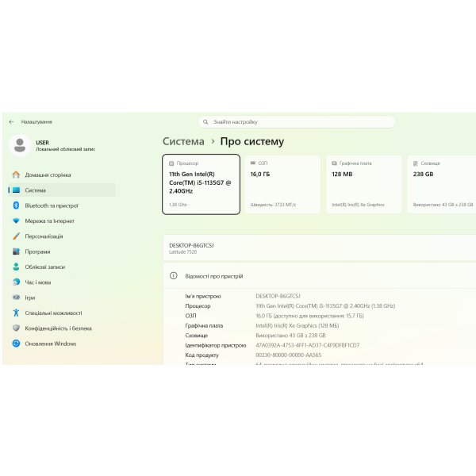This screenshot has width=476, height=476.
Task: Click Використано 43 GB з 238 GB in details
Action: tap(290, 335)
